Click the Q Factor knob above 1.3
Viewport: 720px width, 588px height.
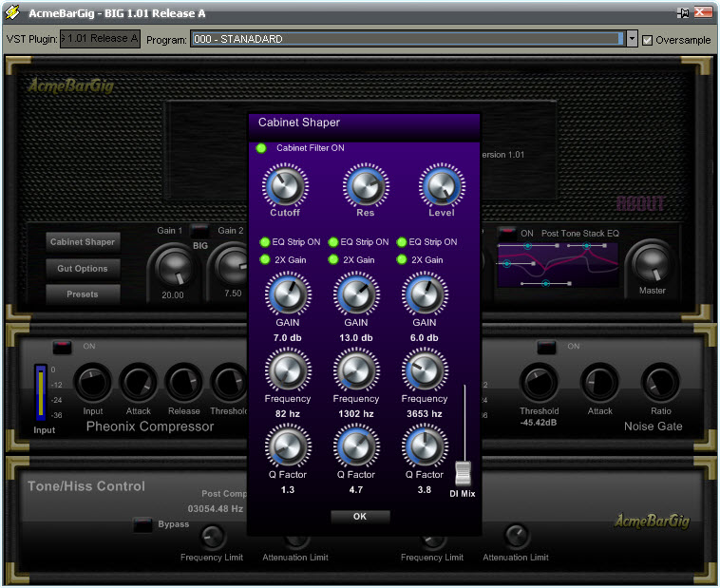pyautogui.click(x=288, y=446)
